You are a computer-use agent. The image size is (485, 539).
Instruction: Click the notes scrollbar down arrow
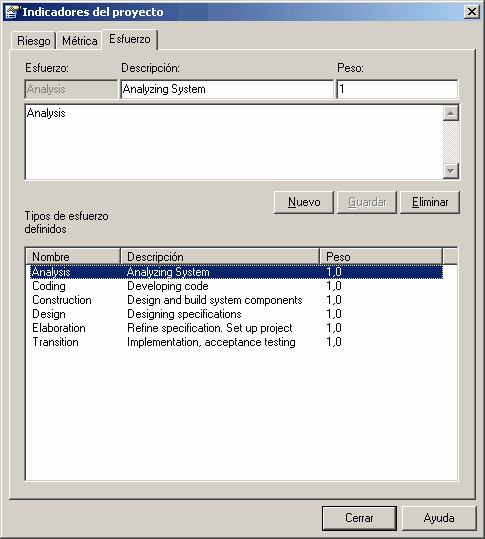point(451,171)
